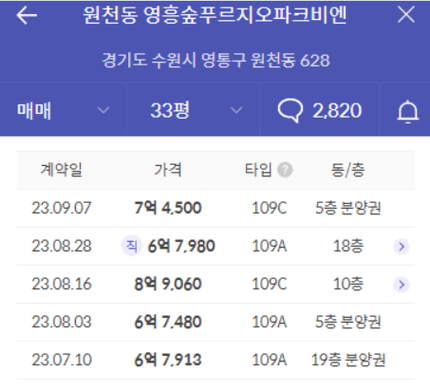This screenshot has height=390, width=430.
Task: Click the 19층 분양권 cell
Action: pyautogui.click(x=348, y=360)
